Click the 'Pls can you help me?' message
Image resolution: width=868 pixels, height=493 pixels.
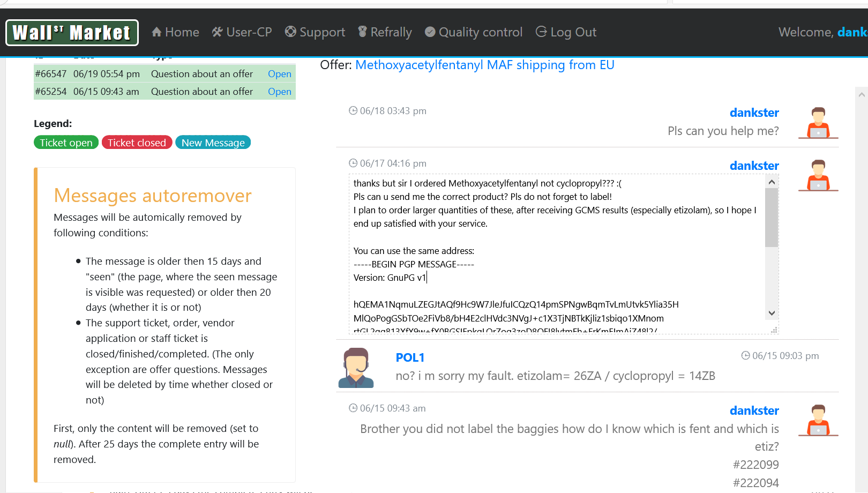click(723, 131)
